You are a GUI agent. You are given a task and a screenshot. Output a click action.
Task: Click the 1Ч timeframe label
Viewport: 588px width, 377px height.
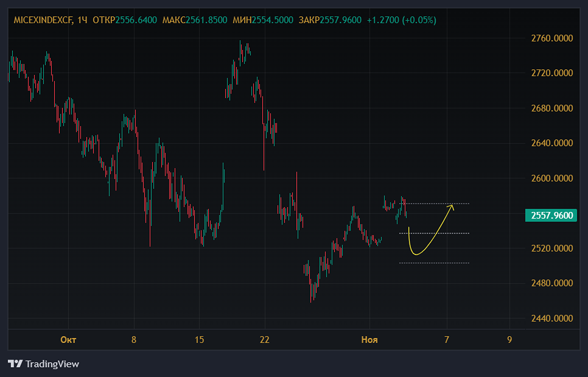click(82, 20)
